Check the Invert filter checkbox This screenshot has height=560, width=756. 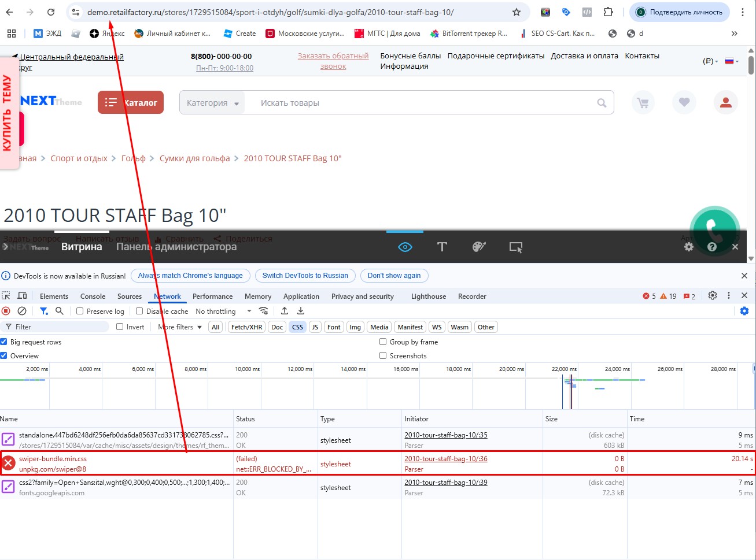120,327
